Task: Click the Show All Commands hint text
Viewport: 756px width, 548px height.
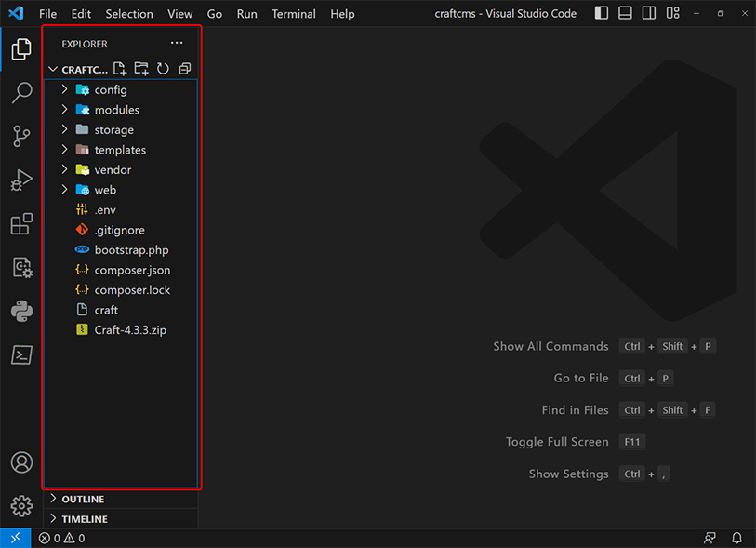Action: click(x=550, y=346)
